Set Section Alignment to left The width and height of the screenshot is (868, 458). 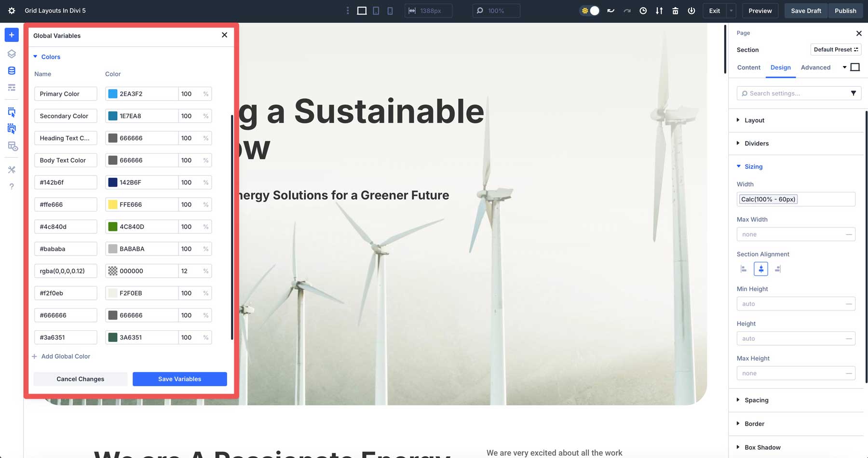743,269
